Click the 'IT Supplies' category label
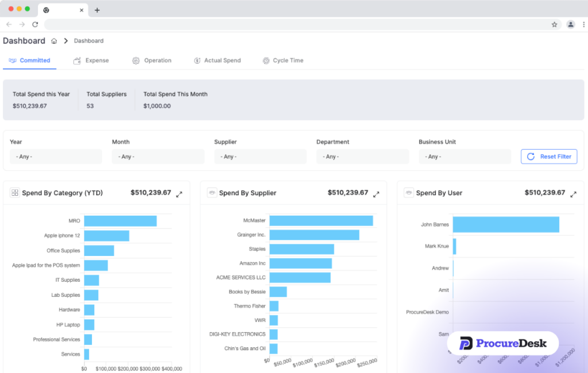588x373 pixels. 68,280
